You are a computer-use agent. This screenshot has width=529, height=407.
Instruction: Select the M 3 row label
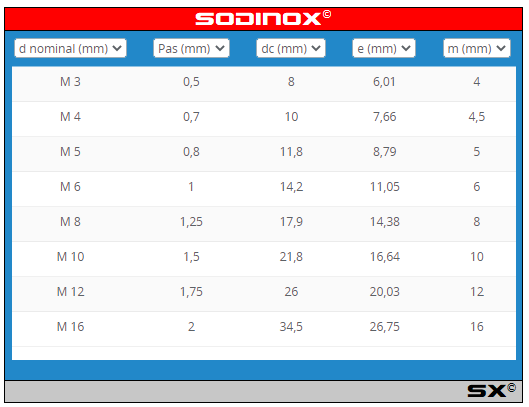[x=70, y=82]
